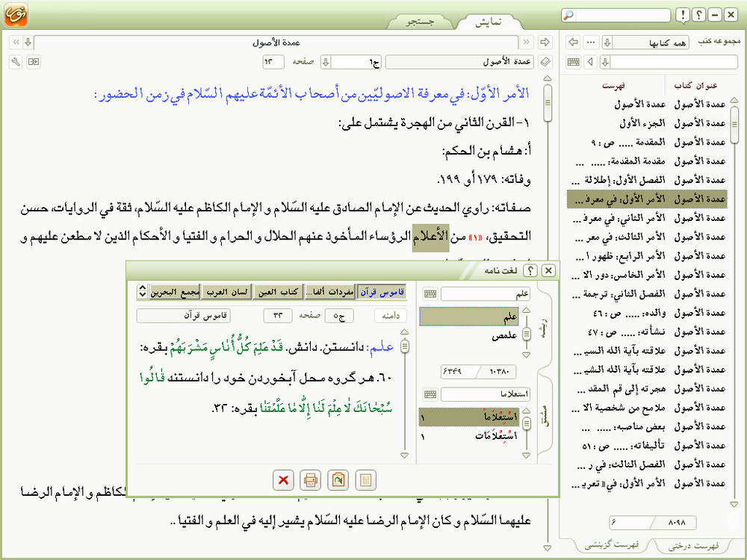Expand the volume ج۱ dropdown arrow
Image resolution: width=747 pixels, height=560 pixels.
(x=326, y=61)
